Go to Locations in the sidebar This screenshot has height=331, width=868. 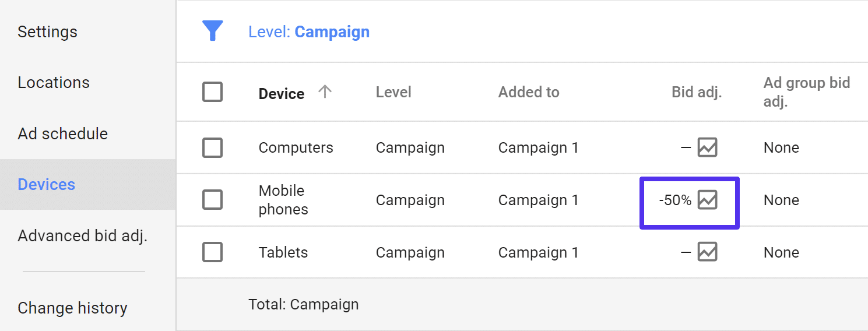(x=54, y=83)
